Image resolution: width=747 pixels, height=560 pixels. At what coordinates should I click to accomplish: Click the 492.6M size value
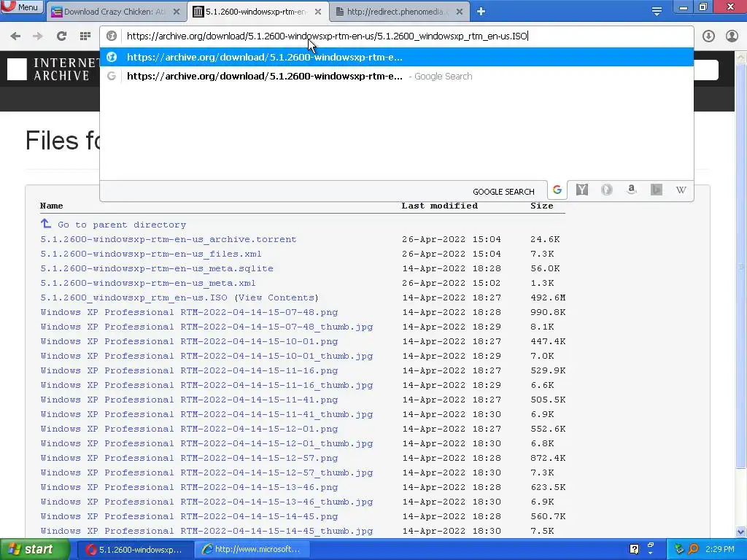pyautogui.click(x=548, y=297)
